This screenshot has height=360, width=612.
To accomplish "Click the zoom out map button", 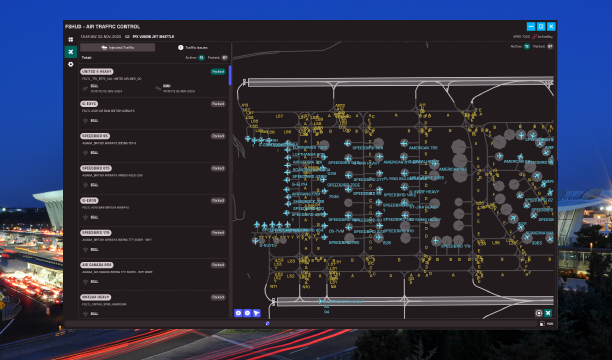I will point(247,313).
